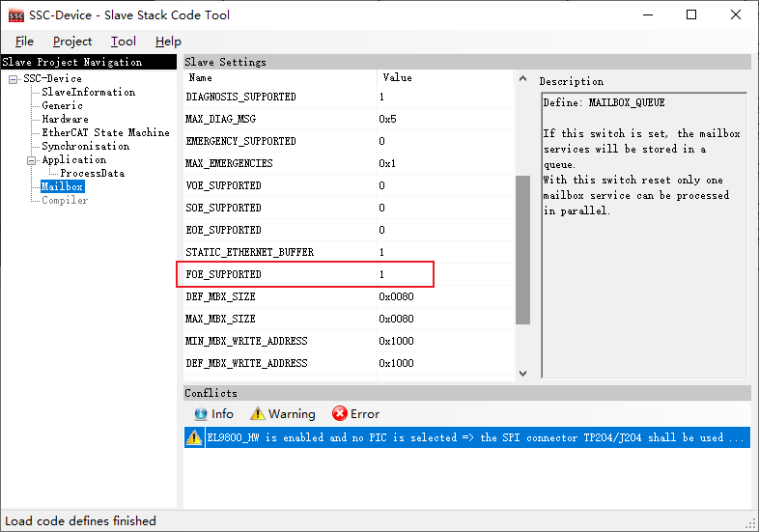Click the 0x1000 value of MIN_MBX_WRITE_ADDRESS
Screen dimensions: 759x532
(396, 342)
